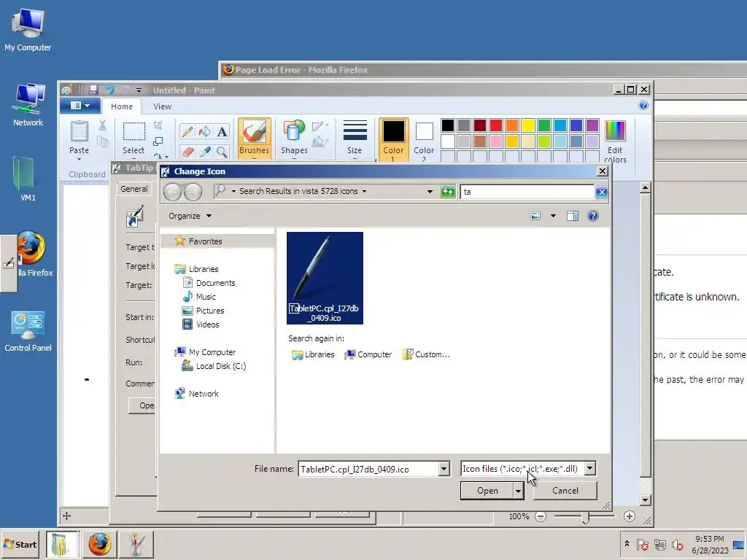
Task: Click the Paint icon in the taskbar
Action: [x=136, y=544]
